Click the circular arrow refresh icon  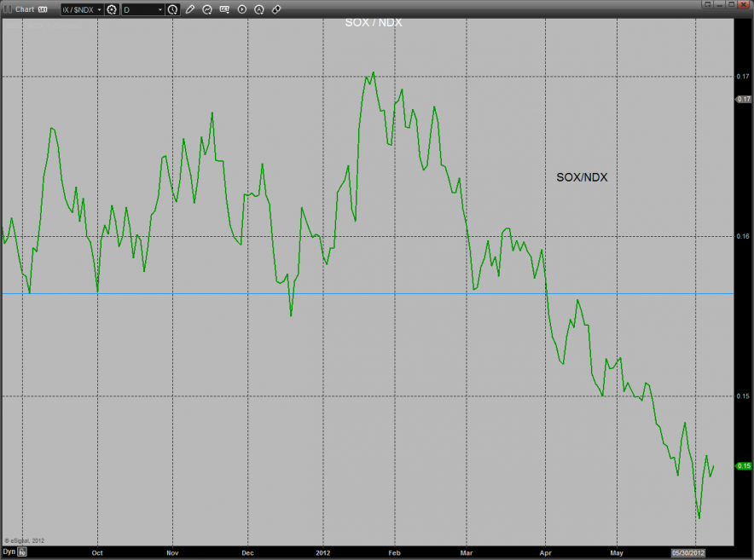tap(207, 9)
